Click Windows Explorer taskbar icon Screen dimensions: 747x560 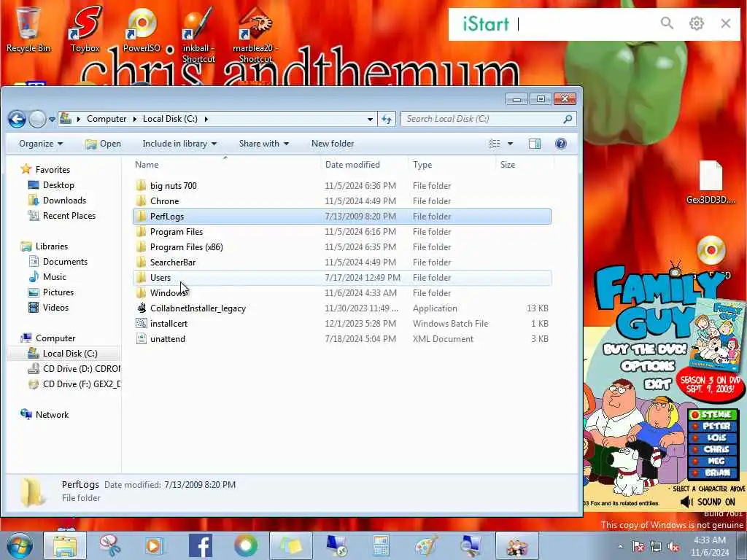click(x=65, y=545)
